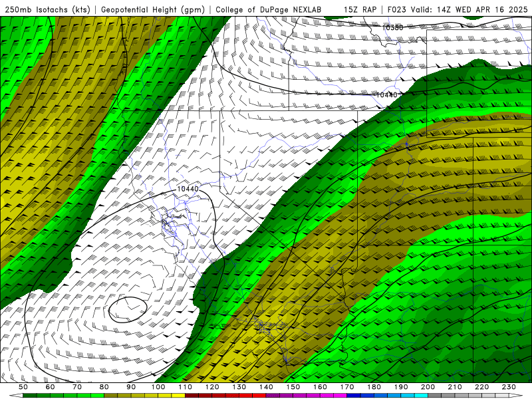Select the dark blue swatch right of 170
Viewport: 532px width, 399px height.
point(354,395)
